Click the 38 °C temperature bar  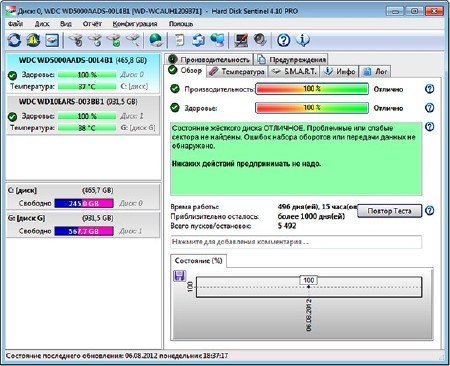coord(87,128)
